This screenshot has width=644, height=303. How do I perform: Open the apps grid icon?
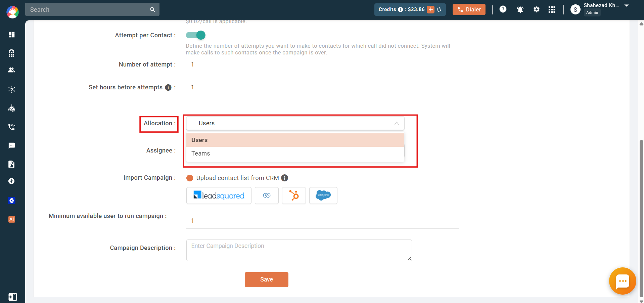pos(552,9)
